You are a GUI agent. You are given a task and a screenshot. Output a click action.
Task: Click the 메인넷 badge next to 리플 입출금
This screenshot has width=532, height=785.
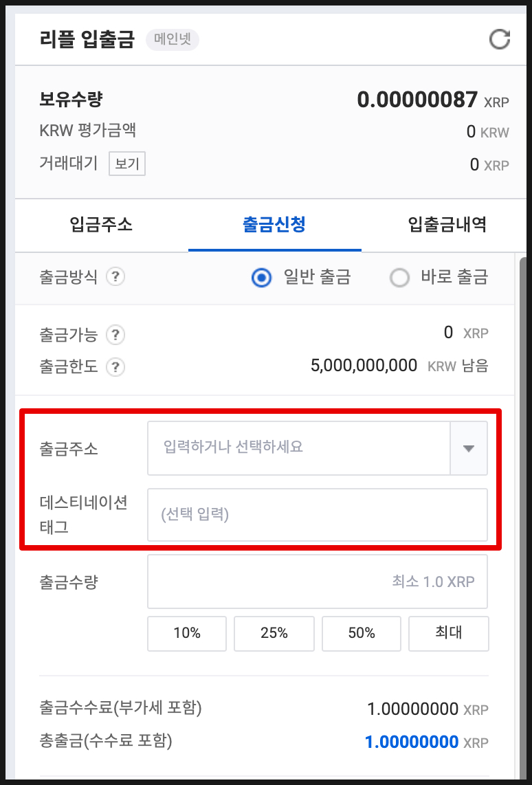[172, 40]
